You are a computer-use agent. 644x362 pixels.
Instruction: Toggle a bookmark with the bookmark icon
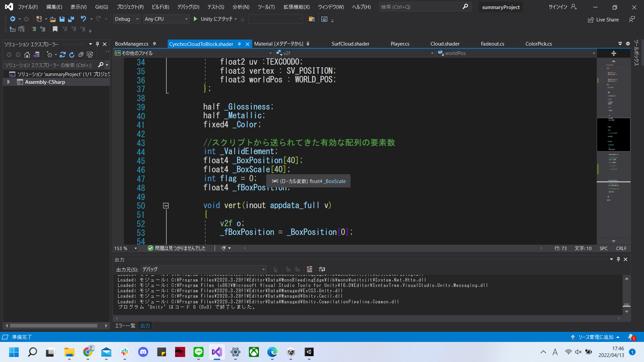point(55,29)
